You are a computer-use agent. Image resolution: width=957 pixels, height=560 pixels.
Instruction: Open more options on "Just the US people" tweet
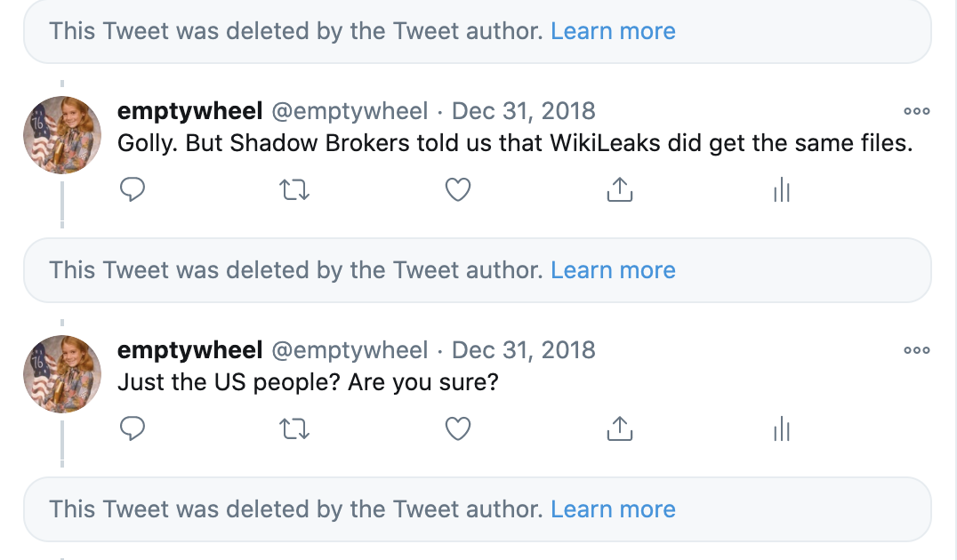coord(916,350)
